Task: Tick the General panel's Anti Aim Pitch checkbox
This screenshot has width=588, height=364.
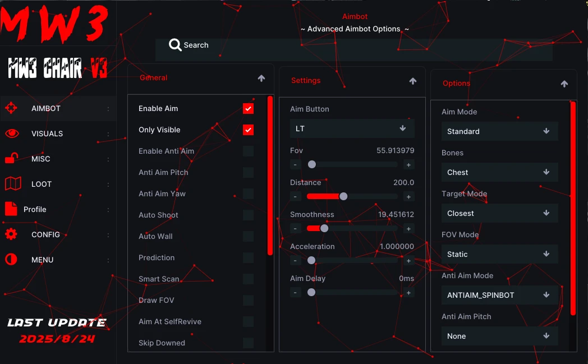Action: [x=248, y=172]
